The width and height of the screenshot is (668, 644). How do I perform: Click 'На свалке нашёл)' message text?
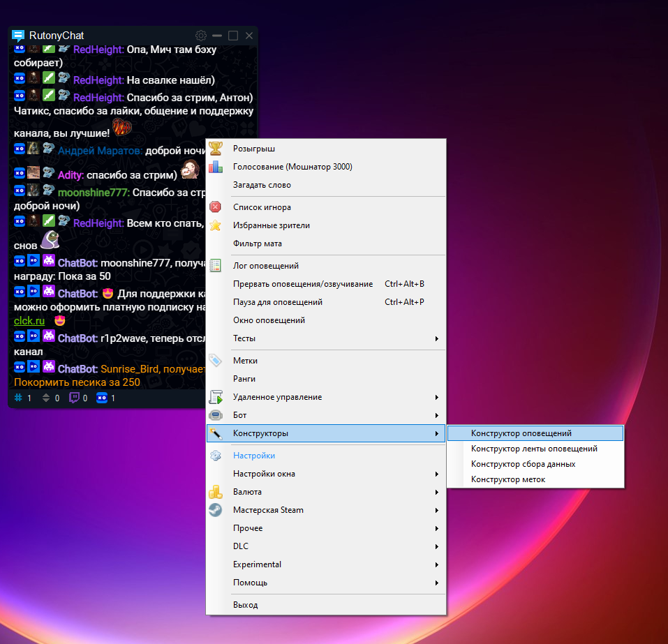click(x=171, y=80)
